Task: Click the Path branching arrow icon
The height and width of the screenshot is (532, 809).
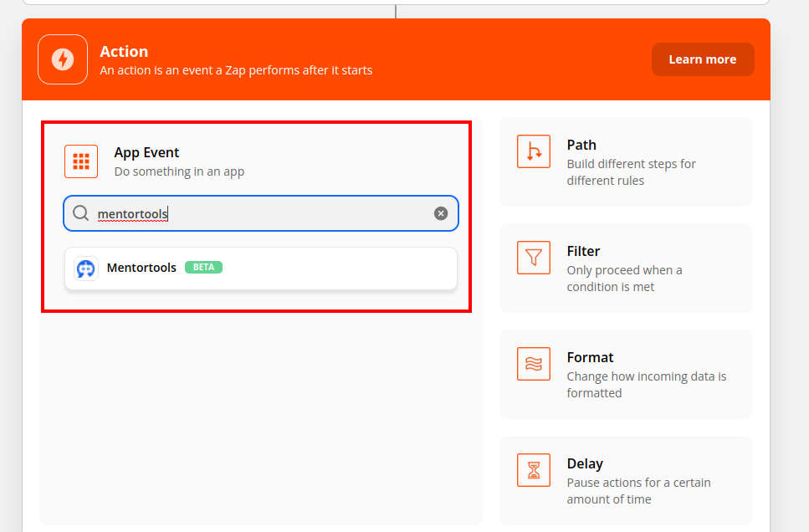Action: pos(534,151)
